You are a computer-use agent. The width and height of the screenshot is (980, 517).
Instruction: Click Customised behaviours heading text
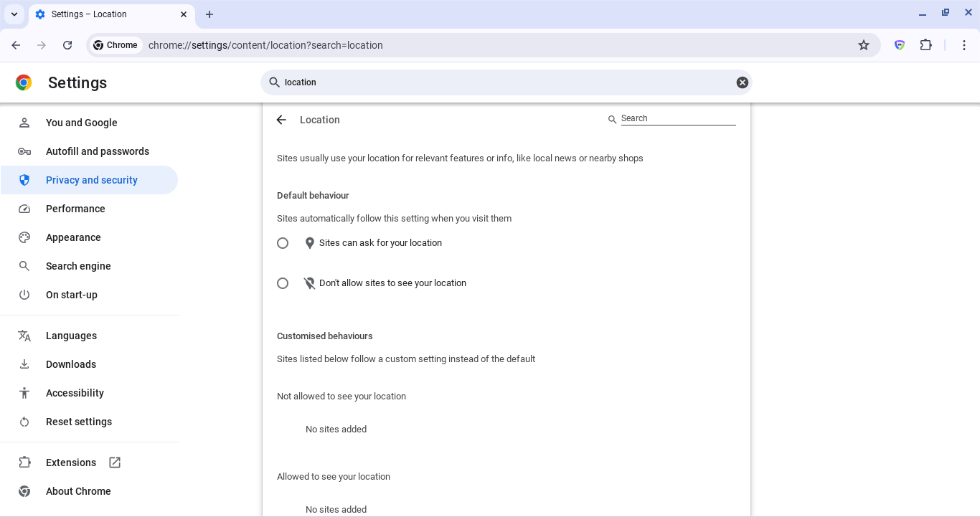(325, 336)
